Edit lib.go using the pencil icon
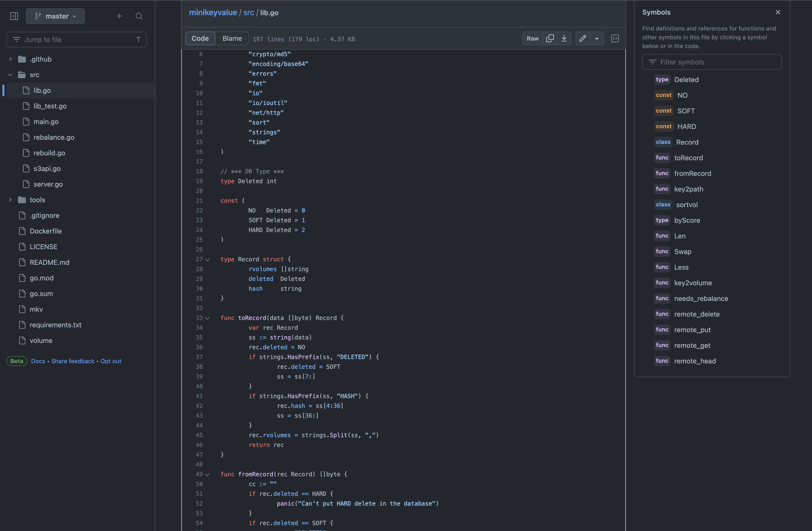The width and height of the screenshot is (812, 531). 582,38
